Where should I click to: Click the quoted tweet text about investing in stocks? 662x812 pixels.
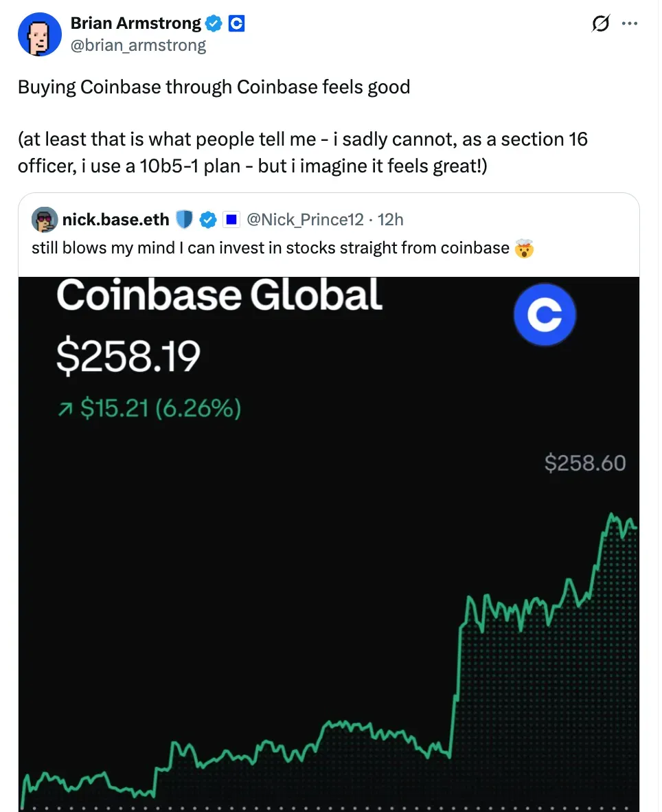coord(270,248)
